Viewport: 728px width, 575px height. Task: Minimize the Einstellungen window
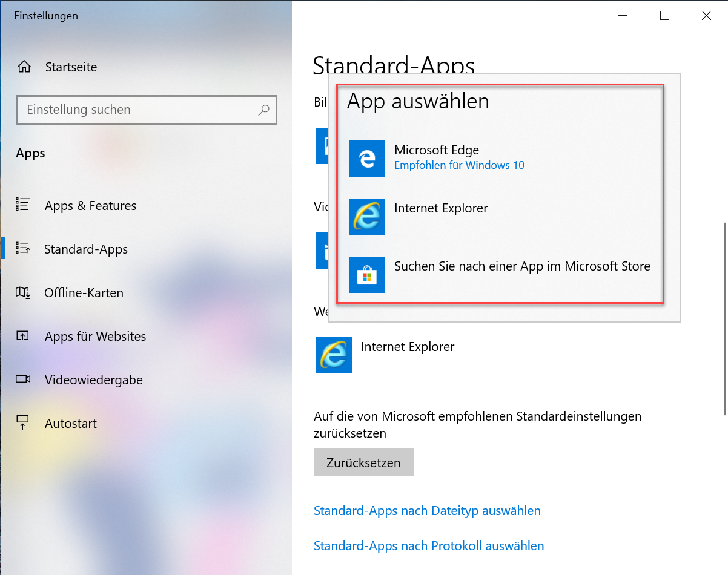click(623, 16)
